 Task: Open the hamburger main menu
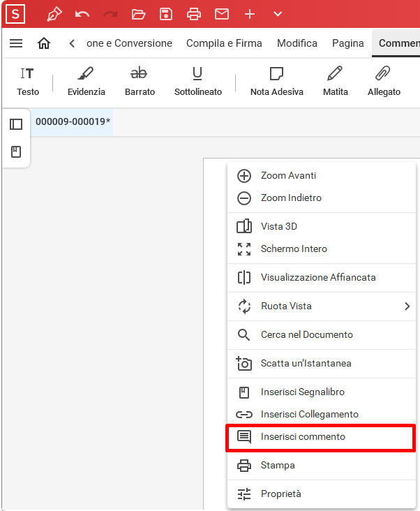click(x=16, y=43)
